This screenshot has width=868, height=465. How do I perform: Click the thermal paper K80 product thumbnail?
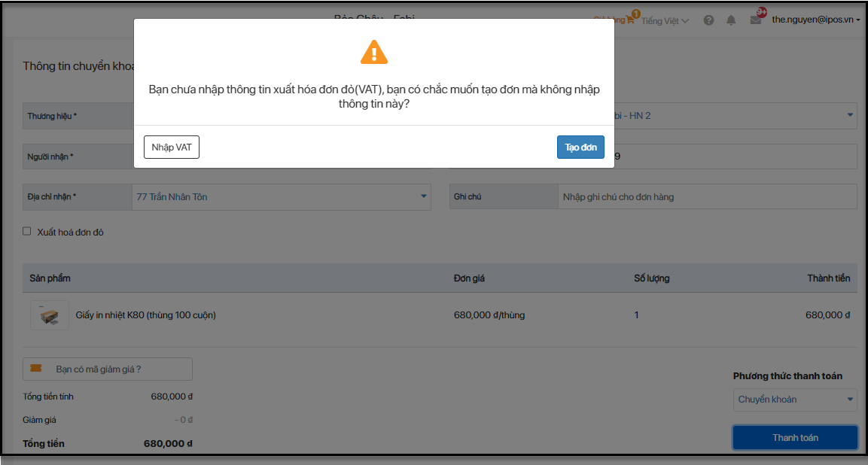click(x=50, y=315)
